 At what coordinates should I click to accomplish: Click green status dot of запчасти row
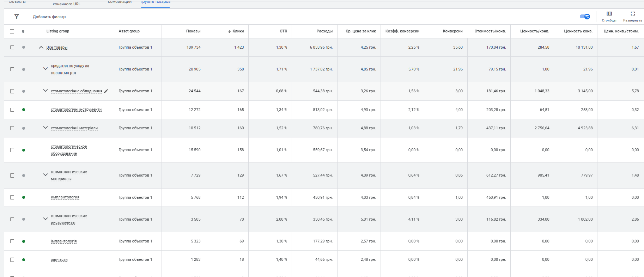pyautogui.click(x=24, y=260)
